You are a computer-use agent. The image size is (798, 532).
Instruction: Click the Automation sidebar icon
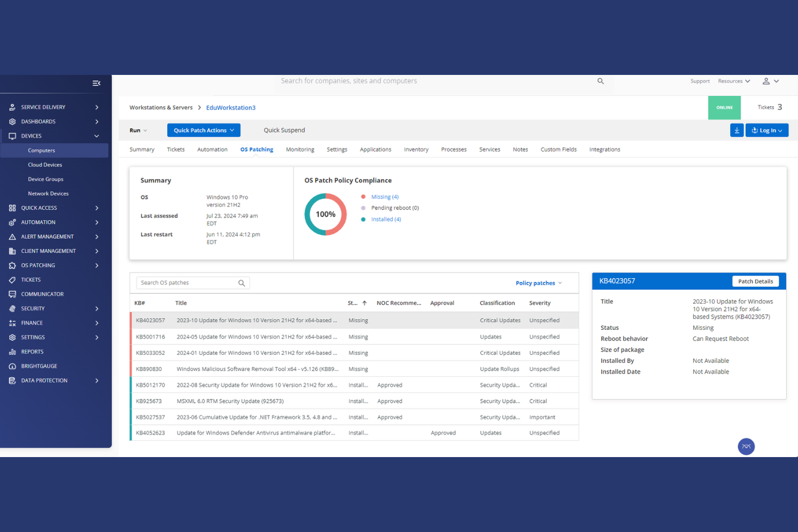pyautogui.click(x=12, y=222)
